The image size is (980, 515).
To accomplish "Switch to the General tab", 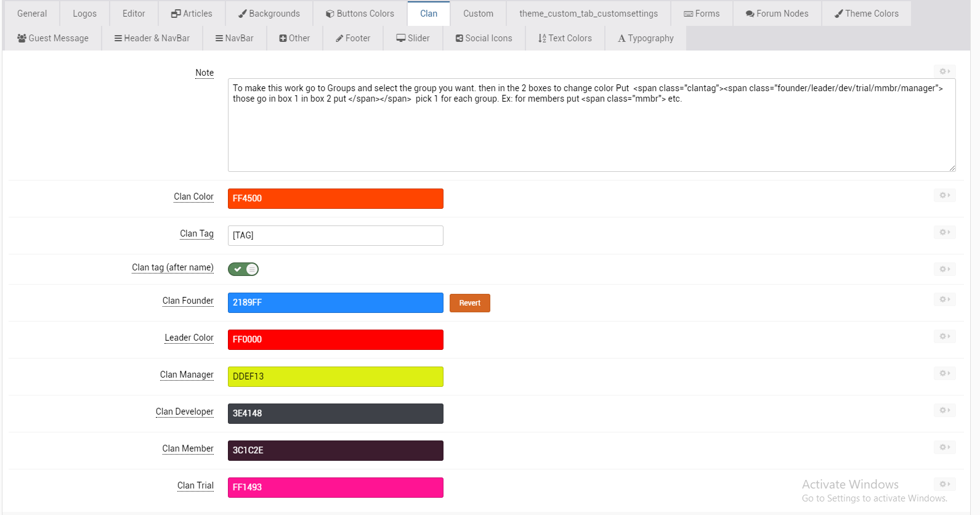I will point(32,14).
